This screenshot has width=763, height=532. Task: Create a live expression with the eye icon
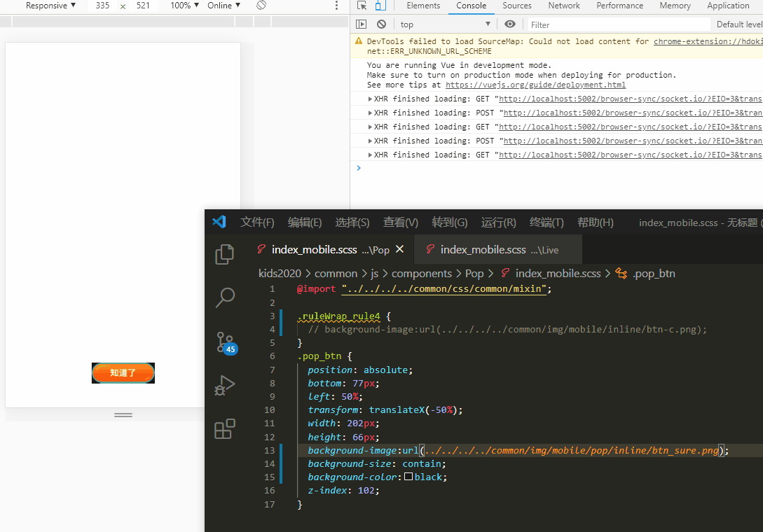pos(509,24)
